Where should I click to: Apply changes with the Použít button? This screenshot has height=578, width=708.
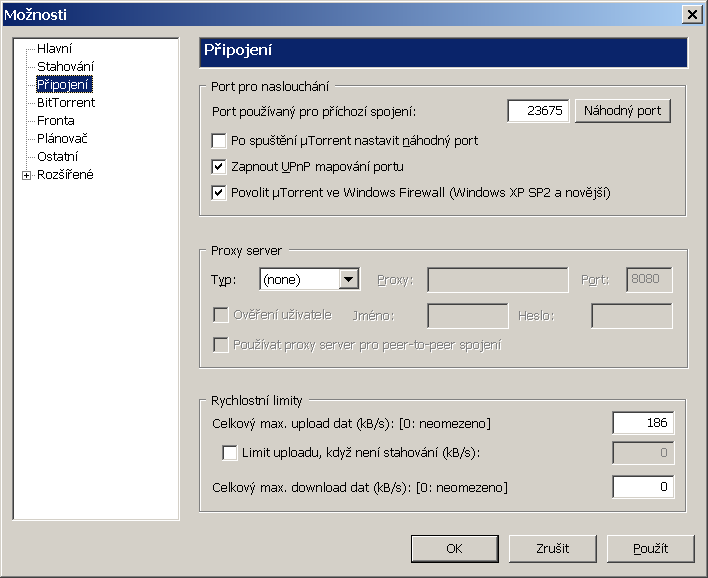point(650,548)
